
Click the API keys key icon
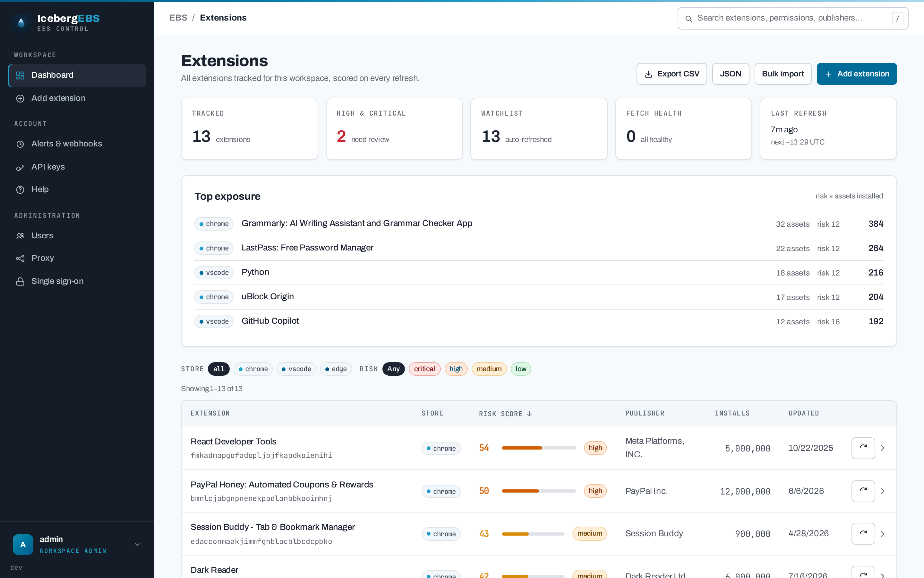pos(20,167)
